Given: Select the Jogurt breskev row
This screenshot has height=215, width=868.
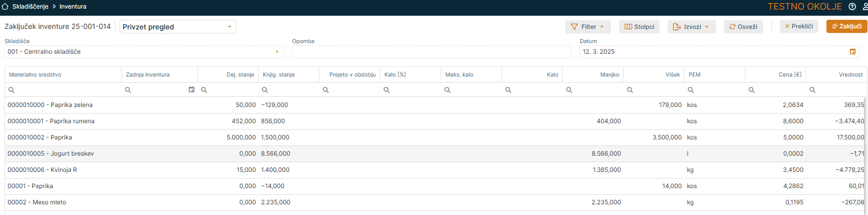Looking at the screenshot, I should point(51,154).
